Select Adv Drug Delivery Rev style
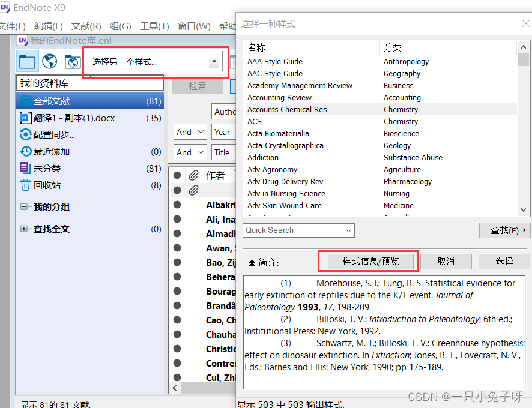This screenshot has height=408, width=532. 381,181
